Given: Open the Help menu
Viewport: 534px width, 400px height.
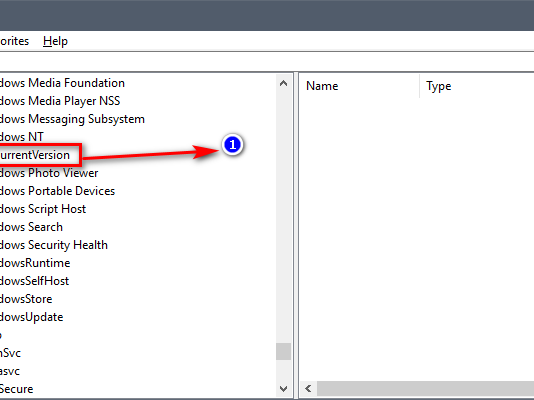Looking at the screenshot, I should click(x=55, y=41).
